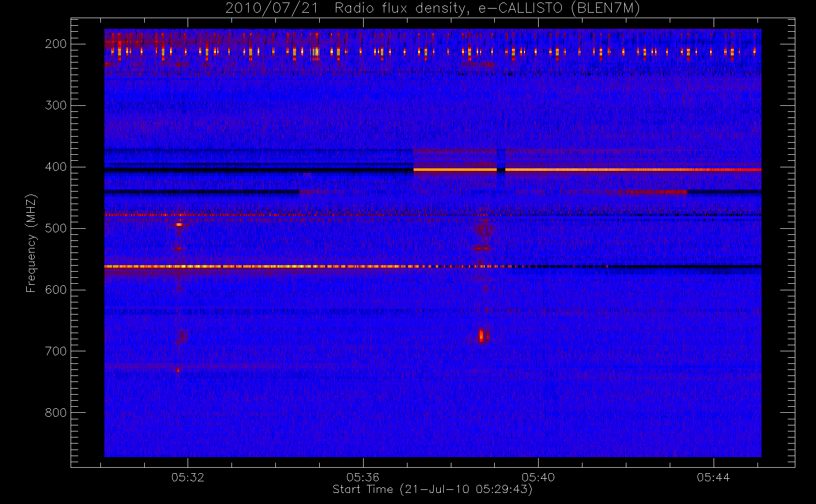Click the 200 frequency tick label
The width and height of the screenshot is (816, 504).
point(56,44)
